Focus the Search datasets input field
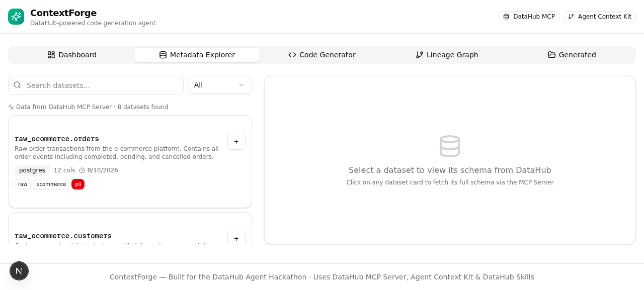Image resolution: width=644 pixels, height=290 pixels. coord(96,85)
